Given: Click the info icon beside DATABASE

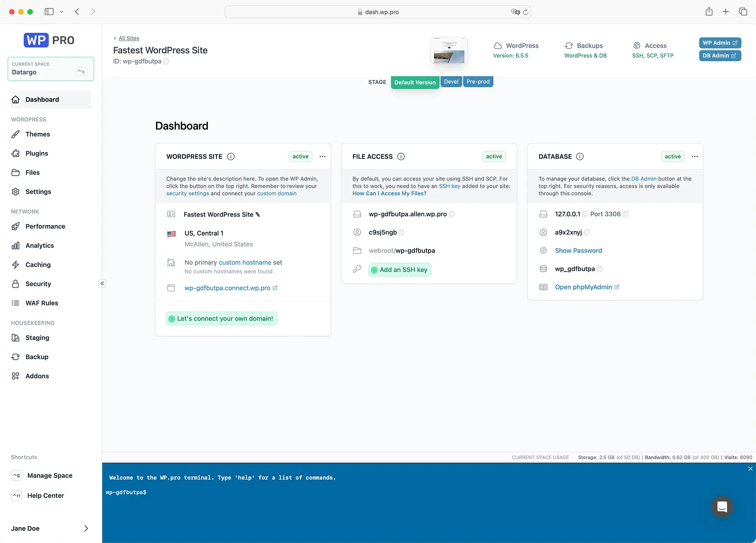Looking at the screenshot, I should 580,157.
